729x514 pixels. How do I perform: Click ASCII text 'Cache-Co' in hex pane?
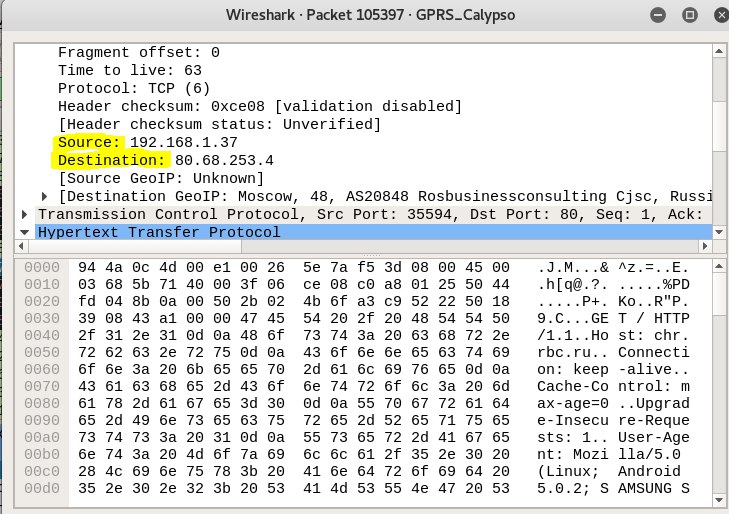(572, 386)
